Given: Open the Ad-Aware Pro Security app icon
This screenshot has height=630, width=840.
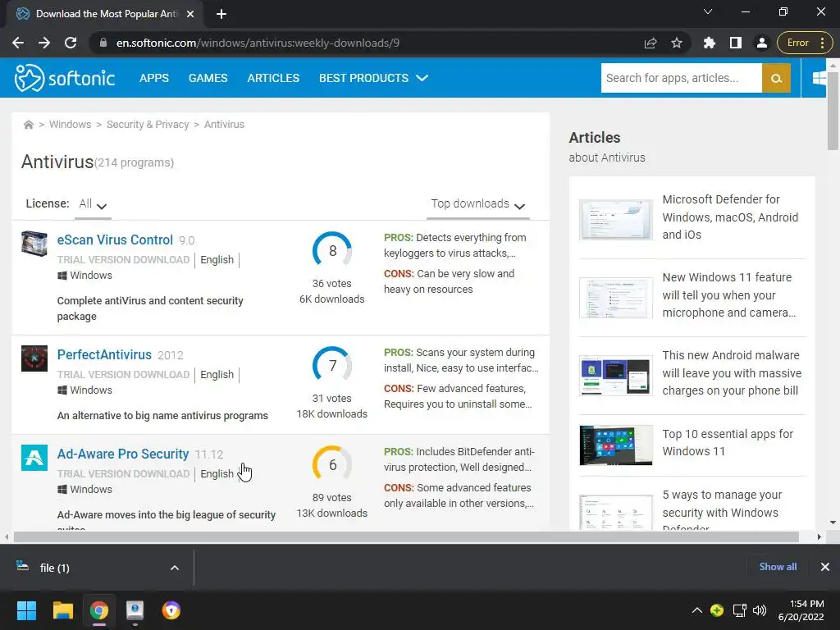Looking at the screenshot, I should click(34, 458).
